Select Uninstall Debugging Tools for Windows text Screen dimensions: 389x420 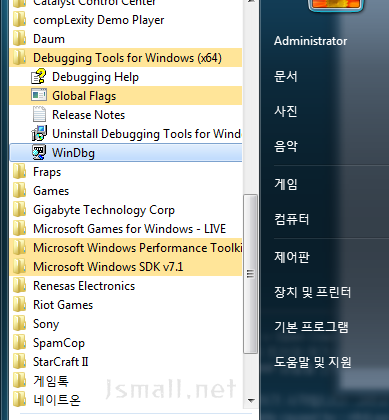[147, 134]
